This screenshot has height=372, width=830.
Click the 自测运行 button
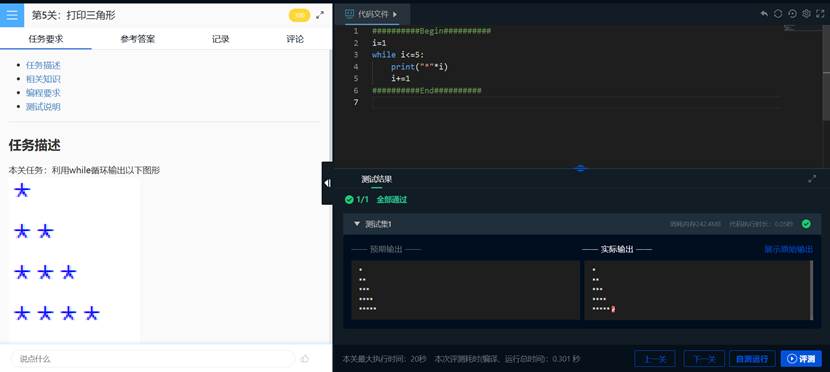click(752, 358)
